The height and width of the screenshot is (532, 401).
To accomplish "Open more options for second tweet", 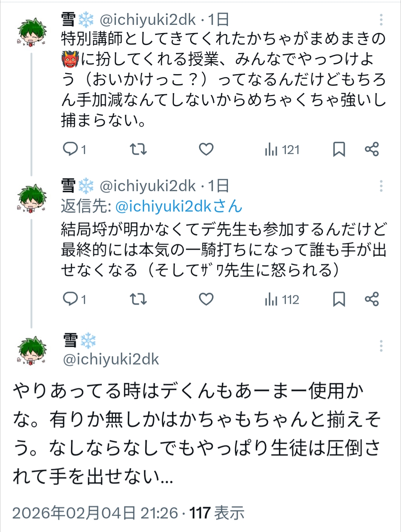I will coord(381,186).
